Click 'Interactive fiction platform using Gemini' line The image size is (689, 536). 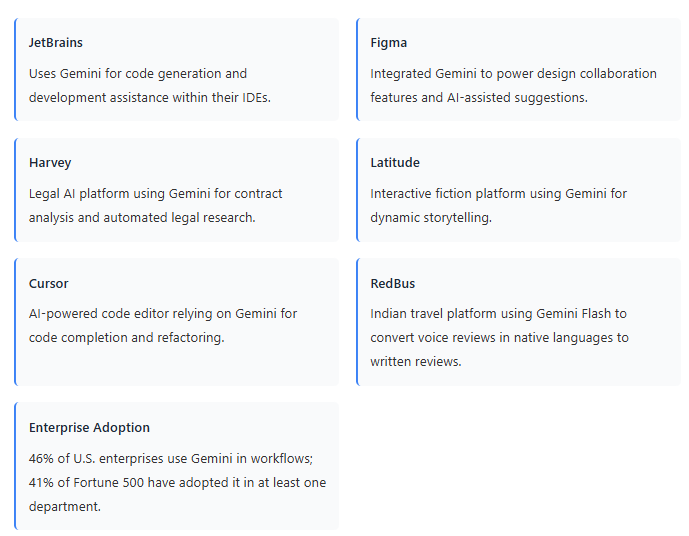498,194
